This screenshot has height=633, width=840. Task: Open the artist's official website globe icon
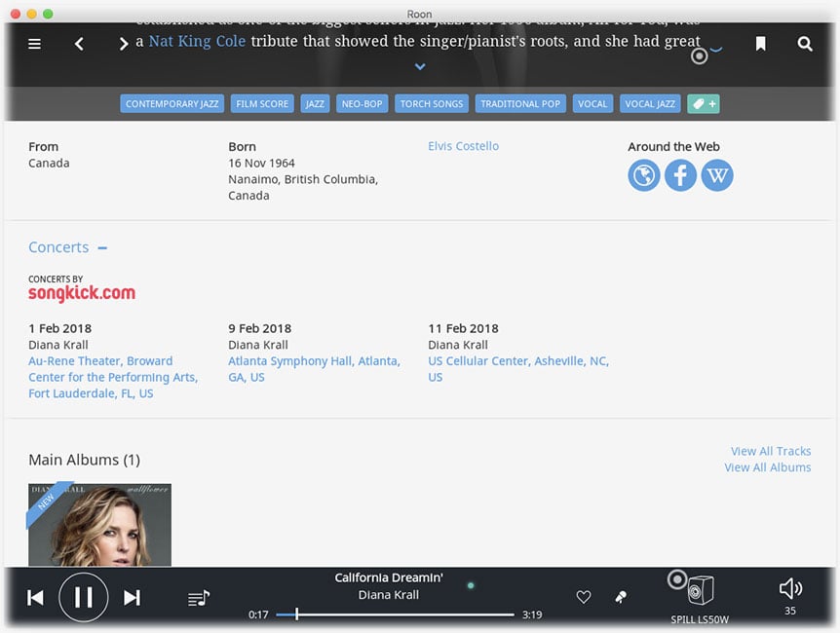coord(644,175)
